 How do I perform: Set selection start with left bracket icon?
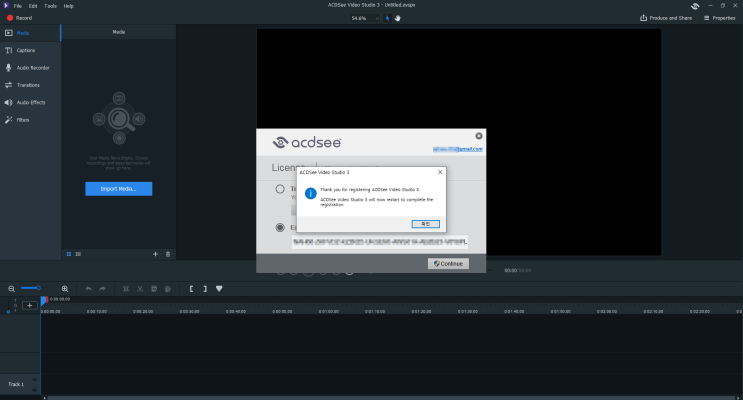pos(191,289)
